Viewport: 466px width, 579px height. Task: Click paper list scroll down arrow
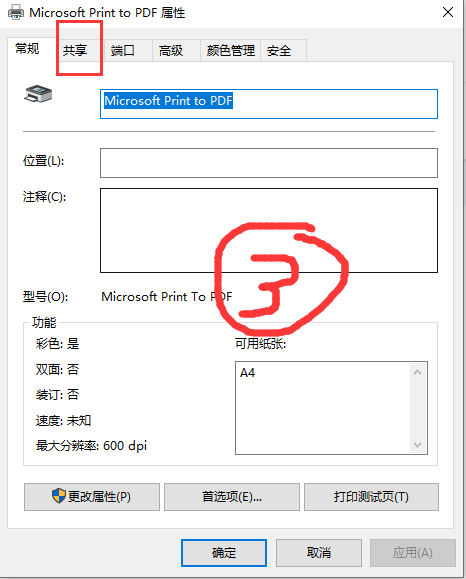click(x=418, y=445)
